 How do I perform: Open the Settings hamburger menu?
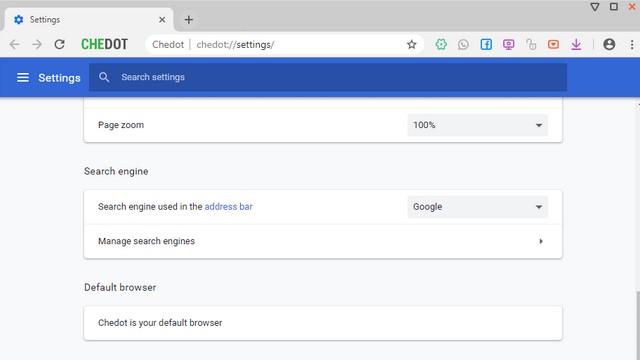[23, 77]
